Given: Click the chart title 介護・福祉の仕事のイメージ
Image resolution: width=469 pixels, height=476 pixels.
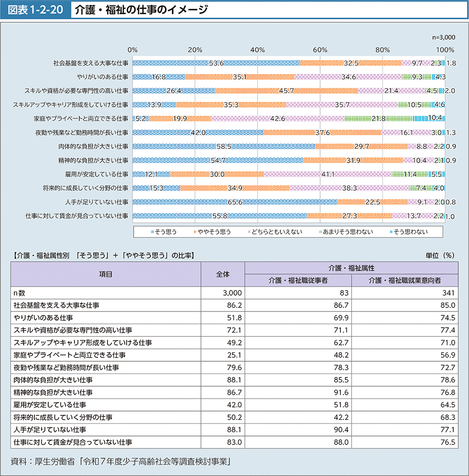Looking at the screenshot, I should 141,10.
